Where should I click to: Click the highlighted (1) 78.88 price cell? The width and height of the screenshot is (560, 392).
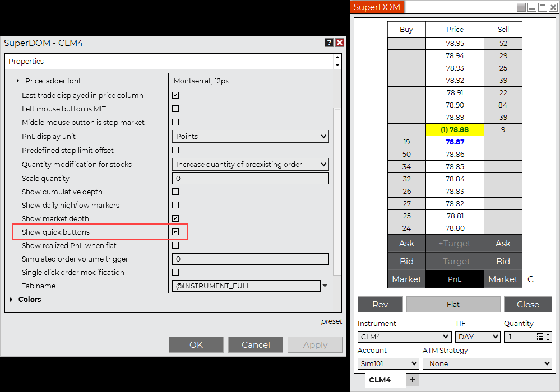pyautogui.click(x=455, y=129)
